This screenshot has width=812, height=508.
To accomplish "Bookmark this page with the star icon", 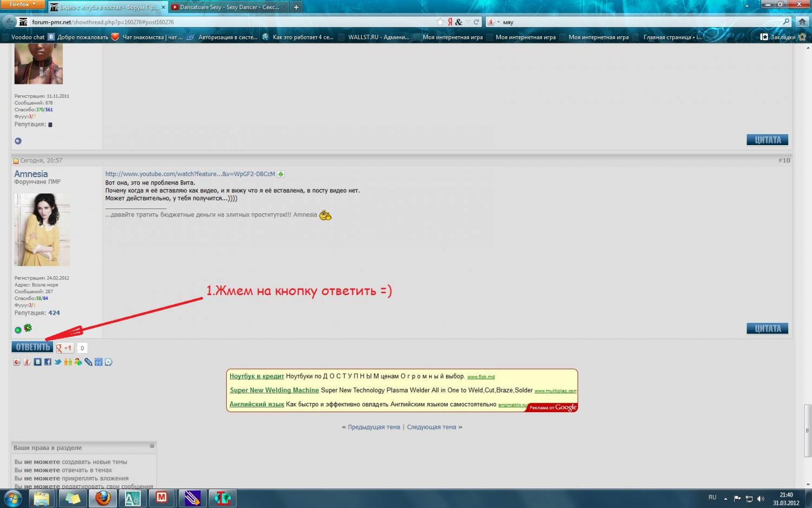I will (x=440, y=22).
